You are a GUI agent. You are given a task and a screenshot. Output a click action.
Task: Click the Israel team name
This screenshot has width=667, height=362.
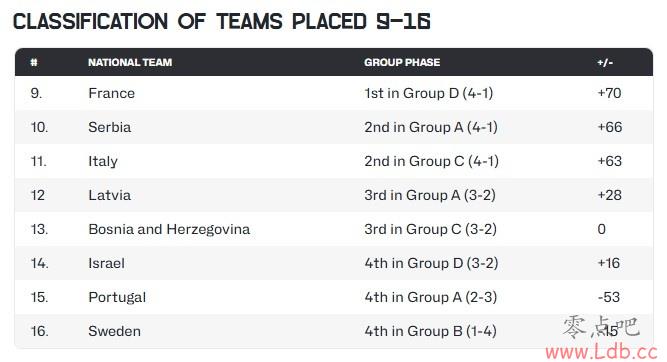coord(106,263)
